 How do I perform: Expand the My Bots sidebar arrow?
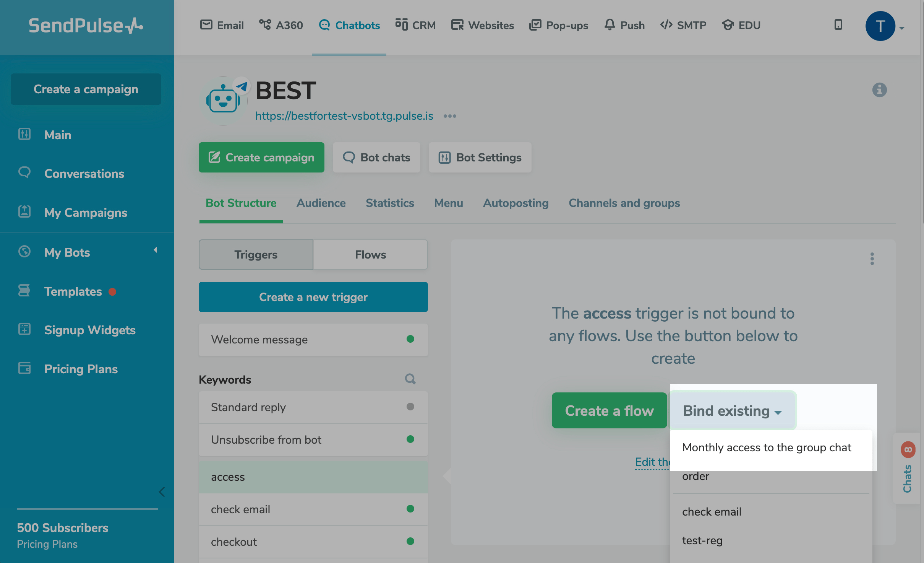[155, 250]
